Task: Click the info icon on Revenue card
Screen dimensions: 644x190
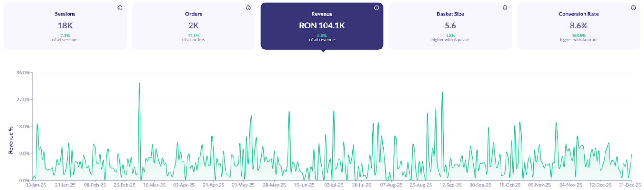Action: (x=377, y=8)
